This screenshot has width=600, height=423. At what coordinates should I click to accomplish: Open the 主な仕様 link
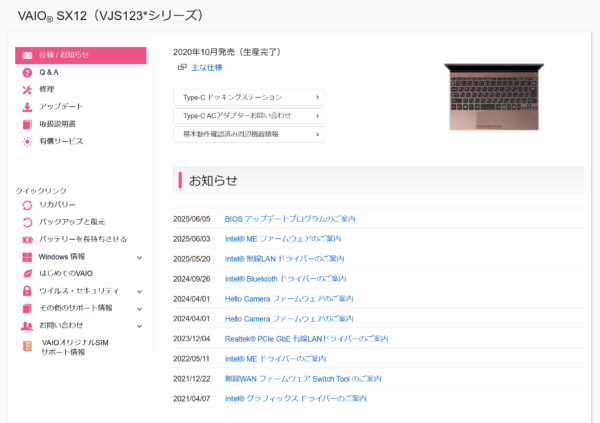(x=207, y=68)
